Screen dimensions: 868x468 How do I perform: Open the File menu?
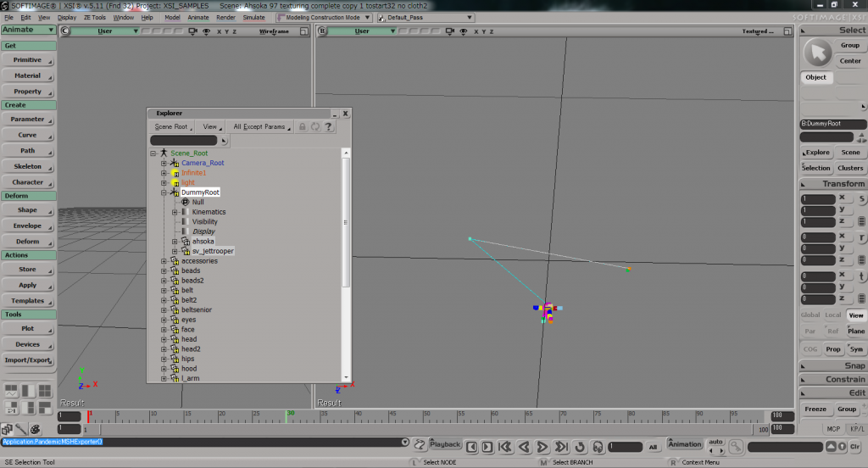coord(8,18)
